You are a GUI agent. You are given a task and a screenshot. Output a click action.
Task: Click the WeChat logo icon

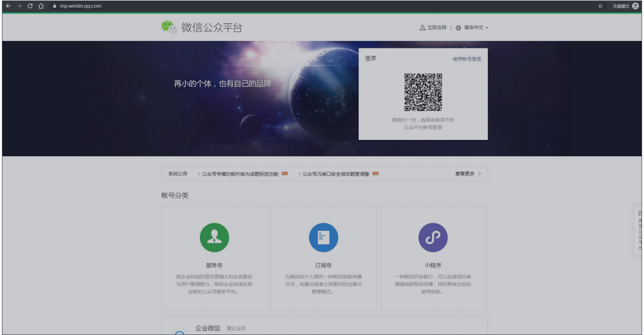click(169, 27)
